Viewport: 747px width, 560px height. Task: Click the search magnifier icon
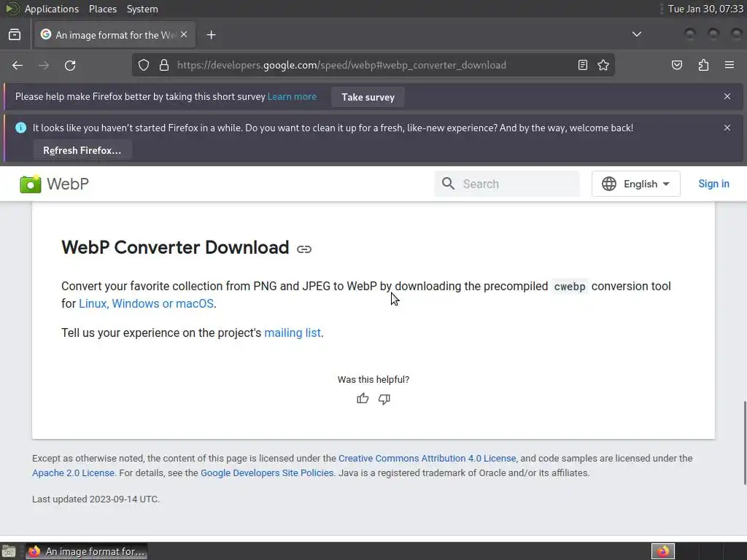[448, 184]
